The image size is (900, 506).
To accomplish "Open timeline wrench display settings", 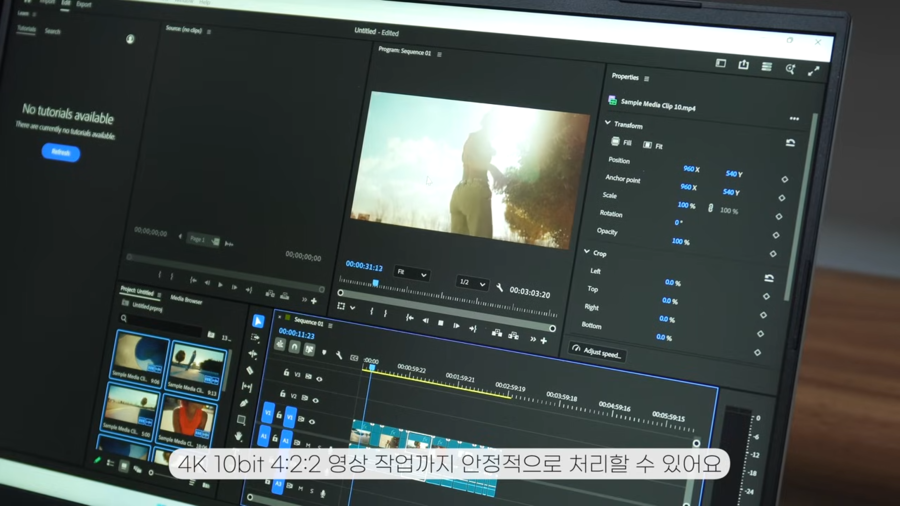I will (x=339, y=355).
